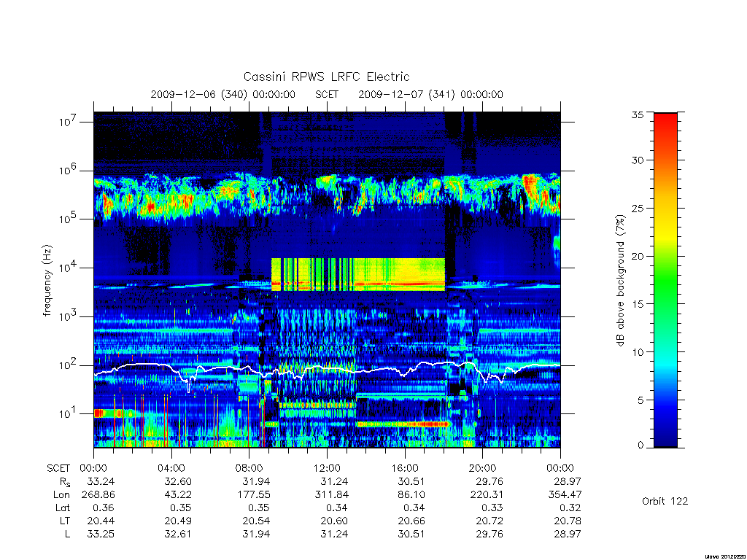Click the LT value 20.72
747x560 pixels.
pyautogui.click(x=489, y=521)
